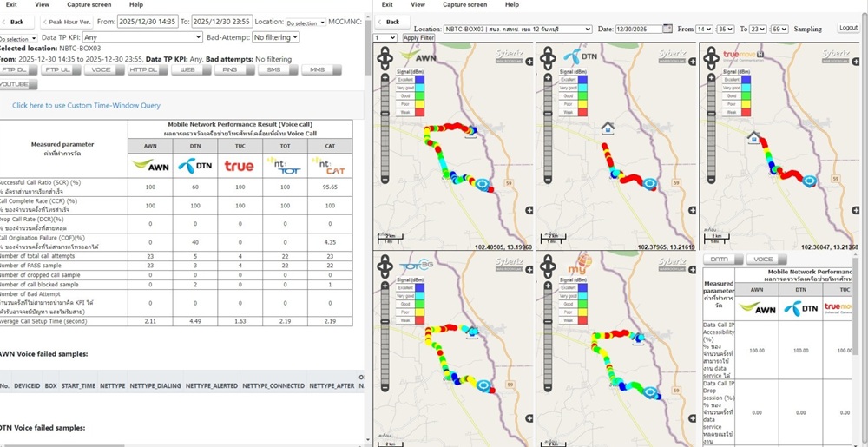The width and height of the screenshot is (868, 447).
Task: Click the blue endpoint marker on truemove map
Action: click(810, 181)
